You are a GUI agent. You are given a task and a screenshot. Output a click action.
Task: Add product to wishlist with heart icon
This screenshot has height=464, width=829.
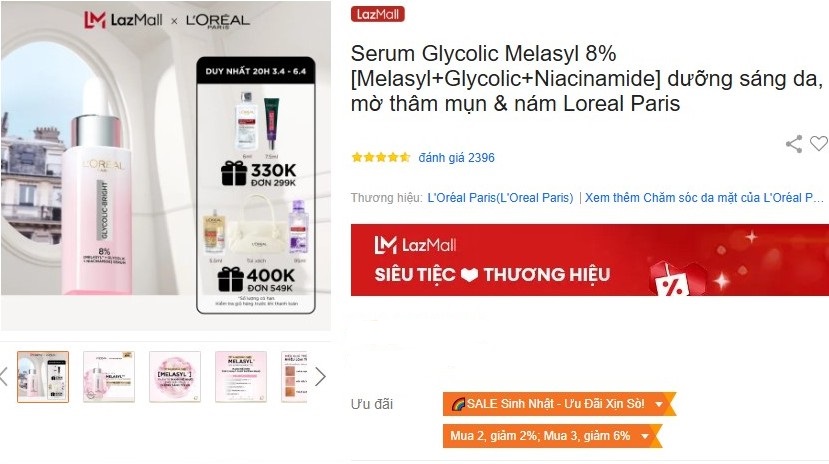(819, 143)
